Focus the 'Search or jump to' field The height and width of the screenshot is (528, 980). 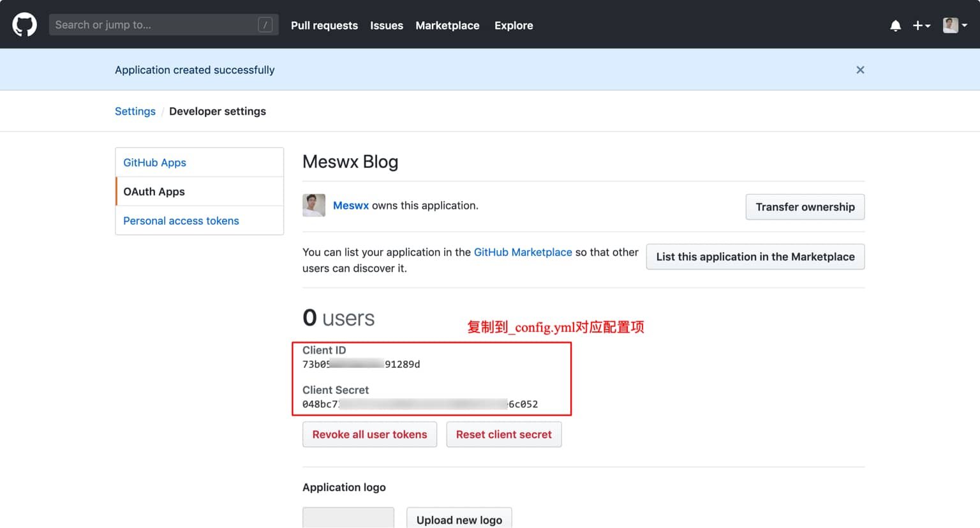[x=164, y=25]
